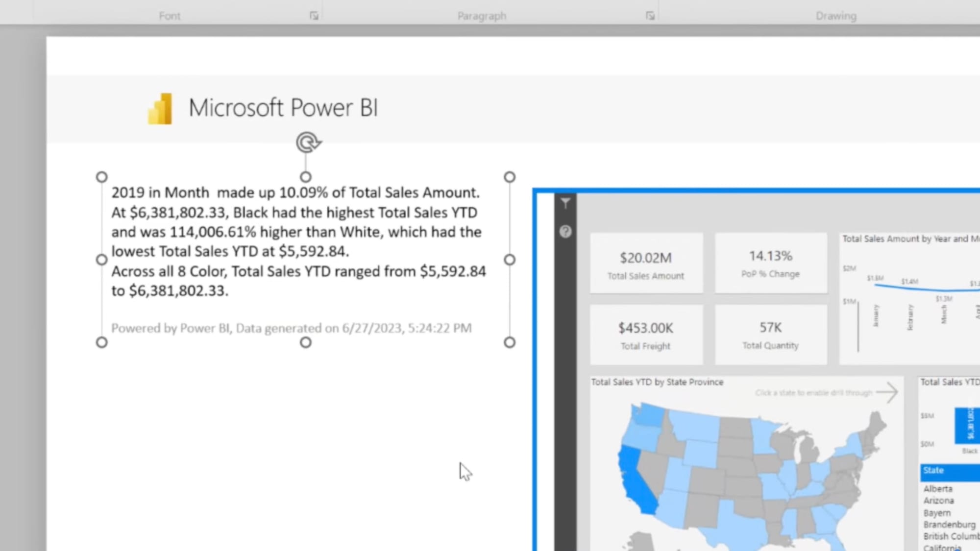
Task: Open the Font dialog launcher
Action: click(x=314, y=16)
